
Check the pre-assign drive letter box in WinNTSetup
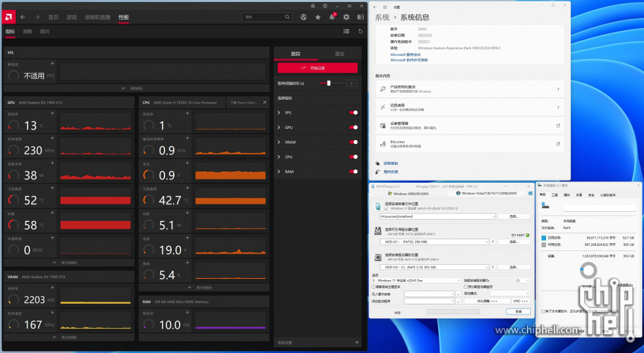(466, 287)
